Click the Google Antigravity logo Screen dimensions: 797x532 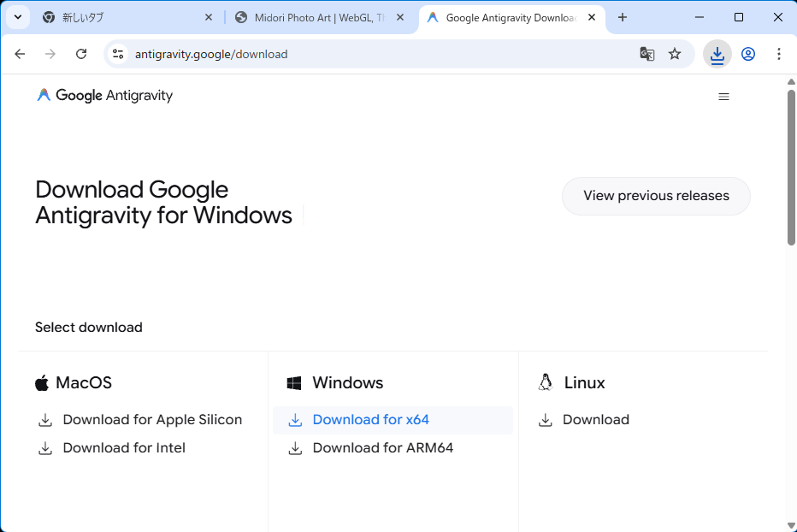[x=104, y=96]
